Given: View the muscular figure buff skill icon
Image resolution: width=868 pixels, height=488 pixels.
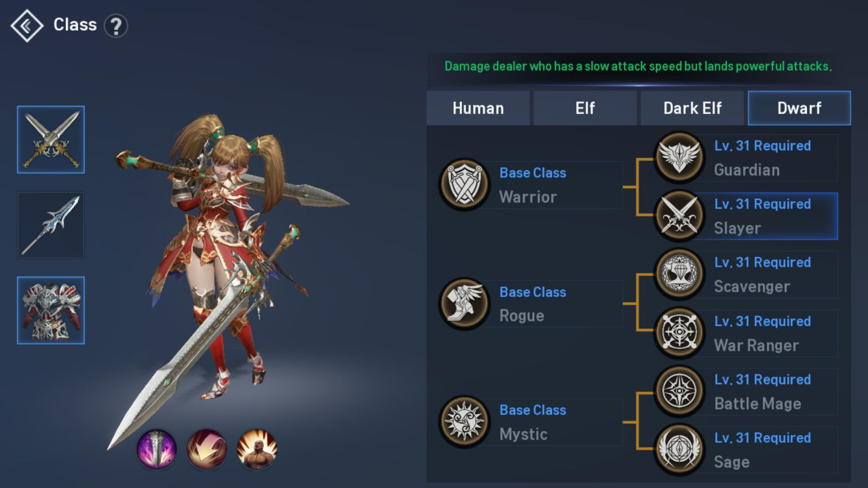Looking at the screenshot, I should tap(257, 449).
